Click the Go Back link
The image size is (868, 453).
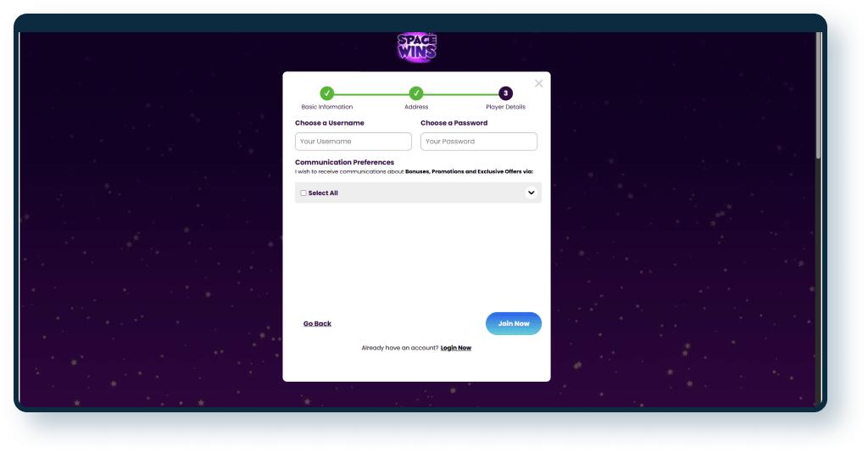pyautogui.click(x=317, y=324)
